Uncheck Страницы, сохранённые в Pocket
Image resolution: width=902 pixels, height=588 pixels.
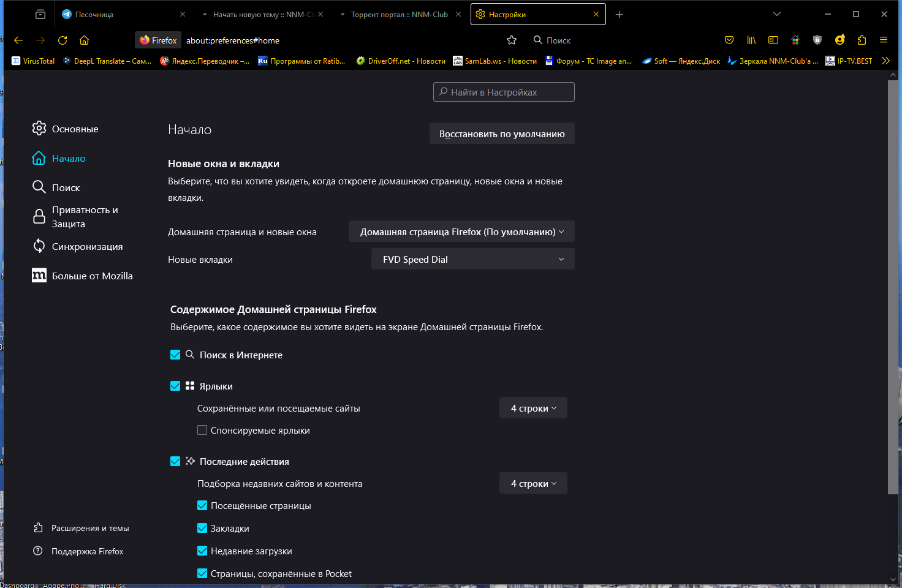[202, 573]
